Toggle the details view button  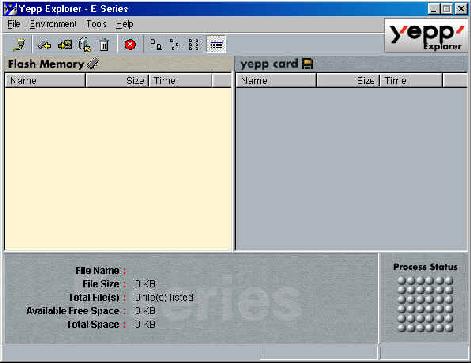click(x=216, y=44)
